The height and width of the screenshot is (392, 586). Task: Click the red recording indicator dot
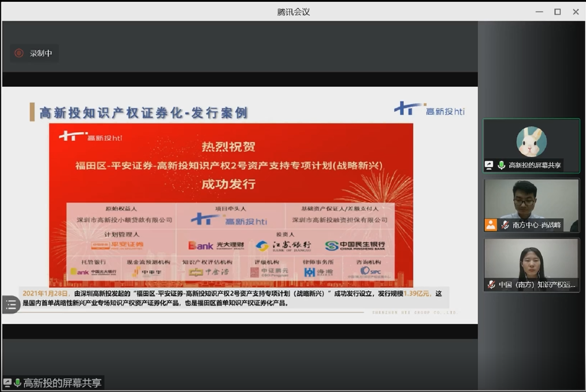(x=18, y=53)
